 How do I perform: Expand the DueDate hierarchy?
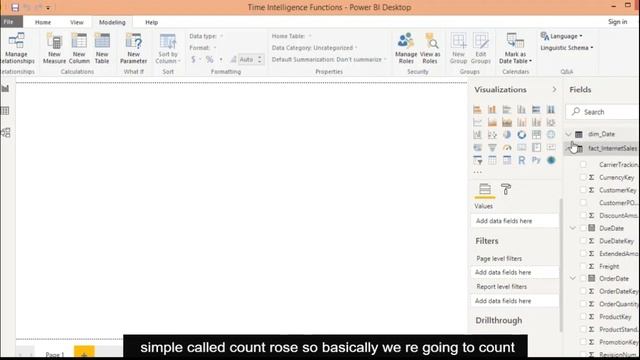[x=573, y=228]
